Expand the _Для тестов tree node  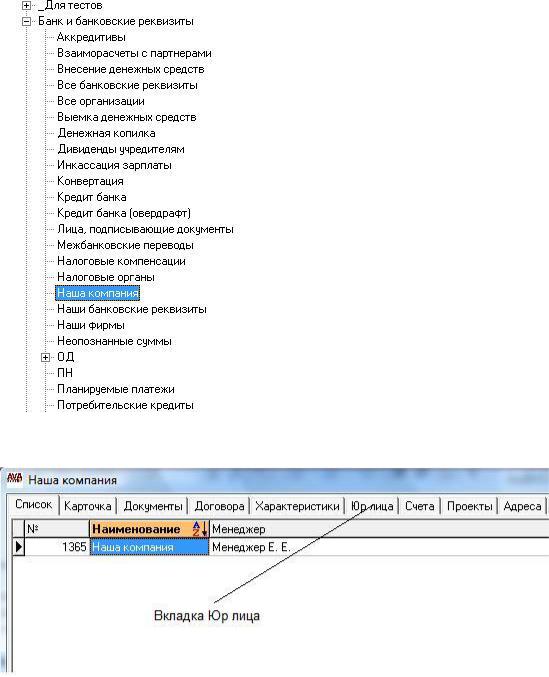26,6
